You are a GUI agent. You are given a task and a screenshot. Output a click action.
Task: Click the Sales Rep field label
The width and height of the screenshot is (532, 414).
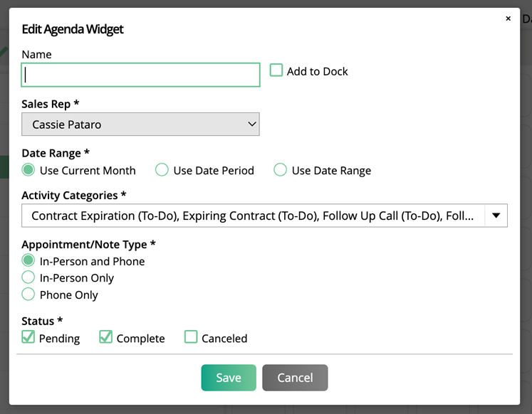click(x=50, y=104)
